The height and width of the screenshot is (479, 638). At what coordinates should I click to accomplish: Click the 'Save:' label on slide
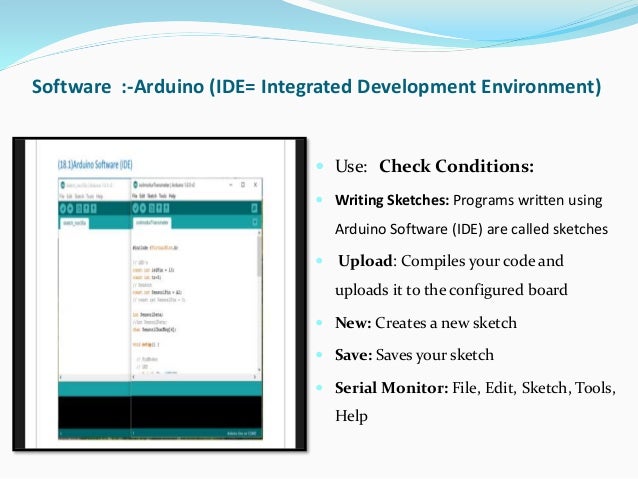click(354, 355)
